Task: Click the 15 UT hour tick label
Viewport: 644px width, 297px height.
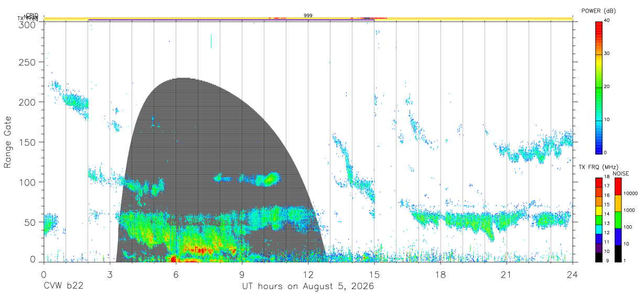Action: 374,274
